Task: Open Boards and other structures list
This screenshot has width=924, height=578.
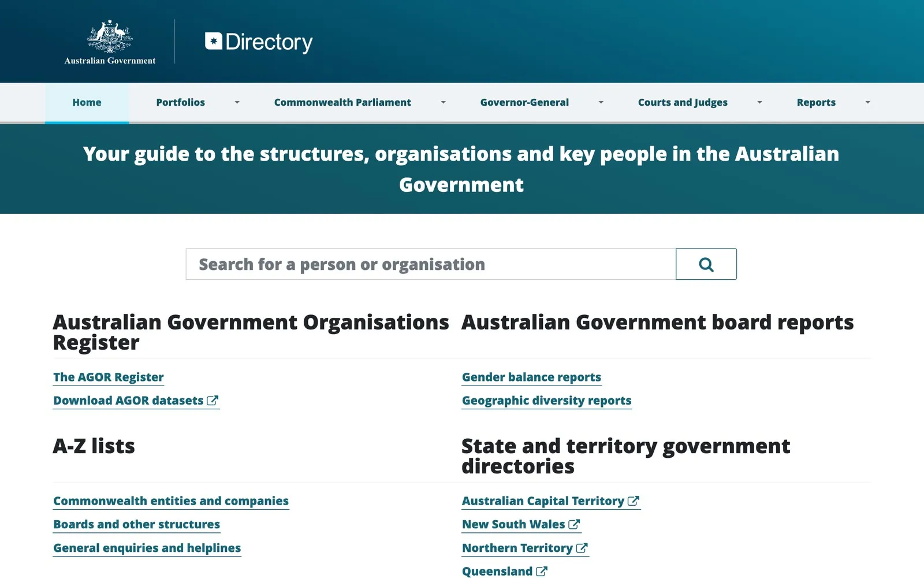Action: coord(137,524)
